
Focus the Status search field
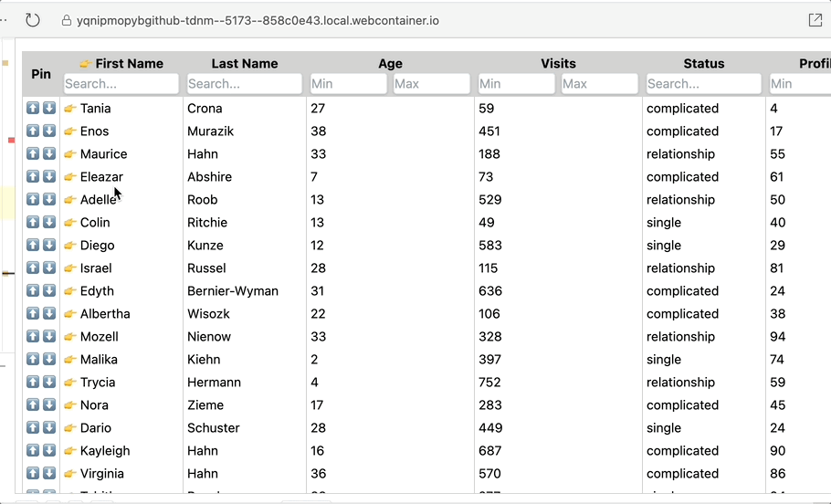[704, 84]
